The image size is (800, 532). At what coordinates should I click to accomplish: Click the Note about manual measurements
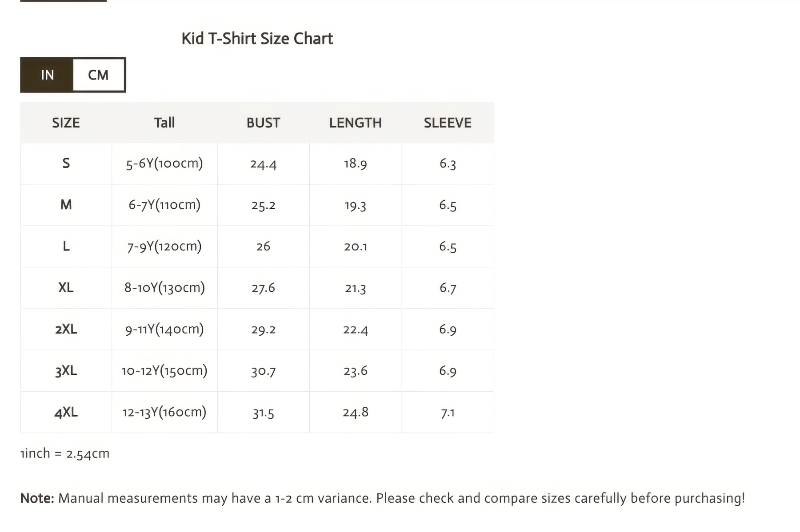pos(383,498)
